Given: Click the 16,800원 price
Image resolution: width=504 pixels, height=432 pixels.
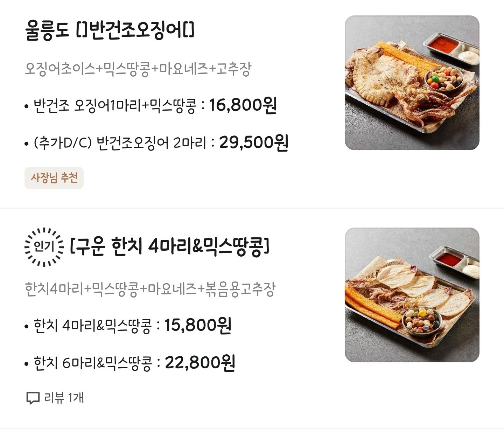Looking at the screenshot, I should pos(243,105).
